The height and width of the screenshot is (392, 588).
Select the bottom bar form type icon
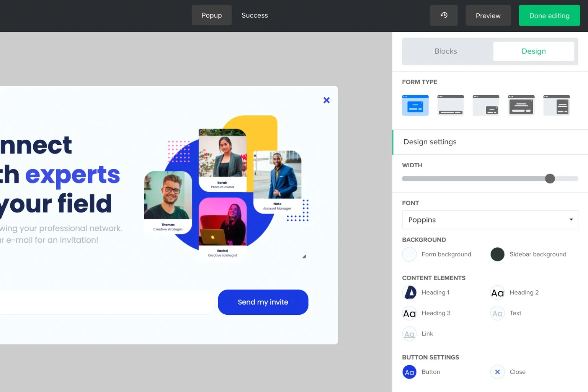click(451, 105)
